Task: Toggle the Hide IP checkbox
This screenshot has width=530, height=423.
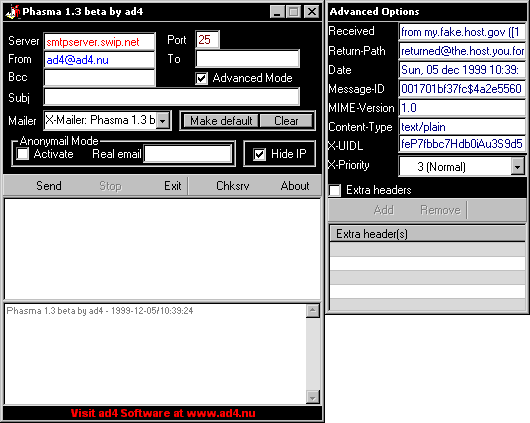Action: [259, 154]
